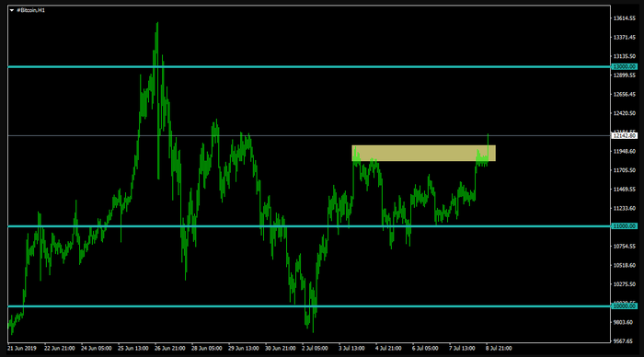This screenshot has height=357, width=644.
Task: Click the 11948.60 price scale value
Action: coord(625,151)
